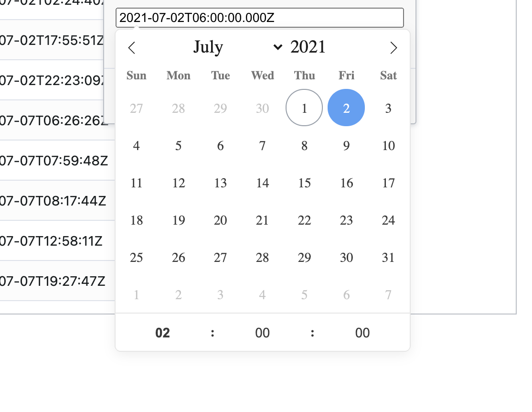The height and width of the screenshot is (412, 532).
Task: Go to the previous month arrow
Action: [x=132, y=48]
